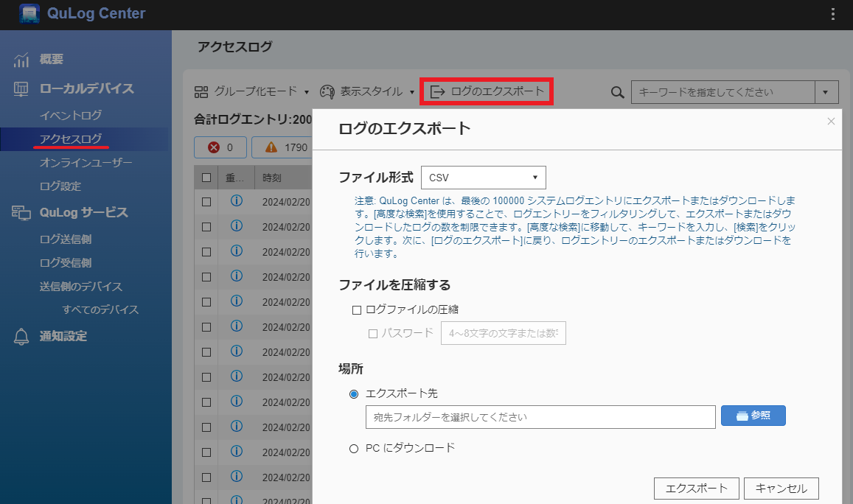The image size is (853, 504).
Task: Click the QuLog サービス icon in sidebar
Action: [x=21, y=213]
